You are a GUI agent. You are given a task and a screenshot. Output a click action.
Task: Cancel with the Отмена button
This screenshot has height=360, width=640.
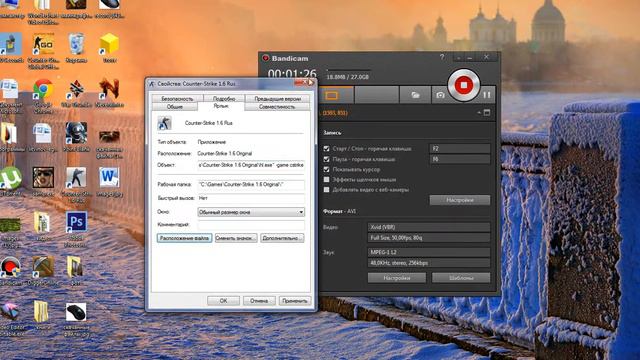pos(259,301)
